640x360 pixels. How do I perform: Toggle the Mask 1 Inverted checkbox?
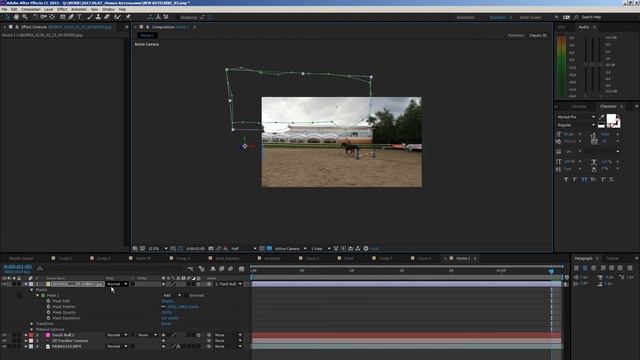pos(186,295)
